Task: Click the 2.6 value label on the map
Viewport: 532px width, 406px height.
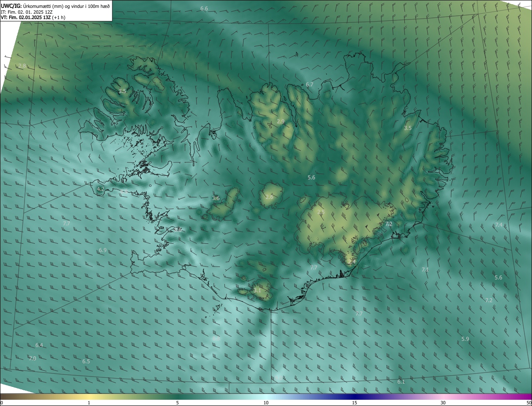Action: (x=269, y=196)
